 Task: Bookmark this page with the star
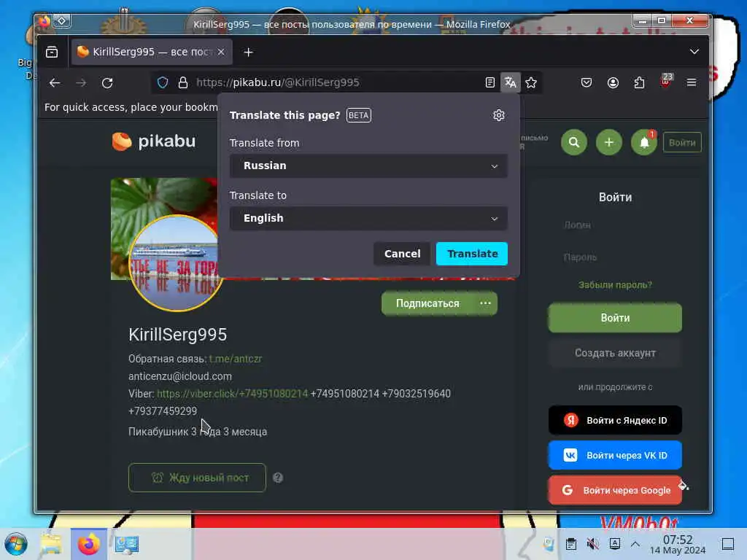pos(531,83)
